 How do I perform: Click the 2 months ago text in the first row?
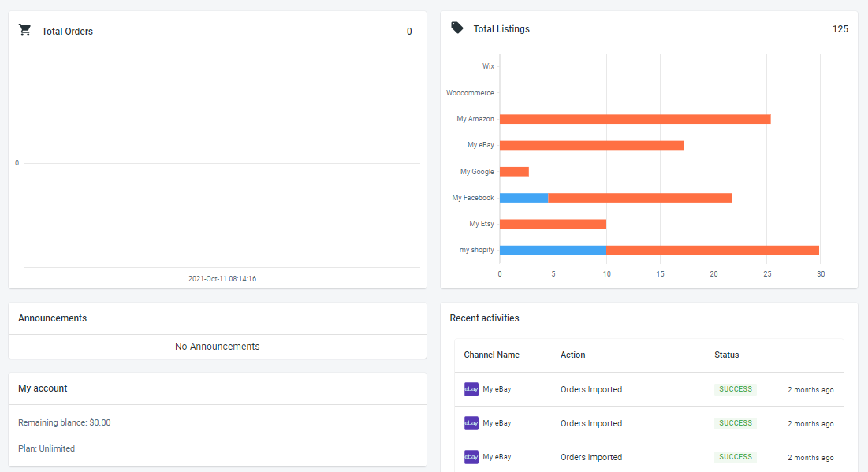[810, 389]
